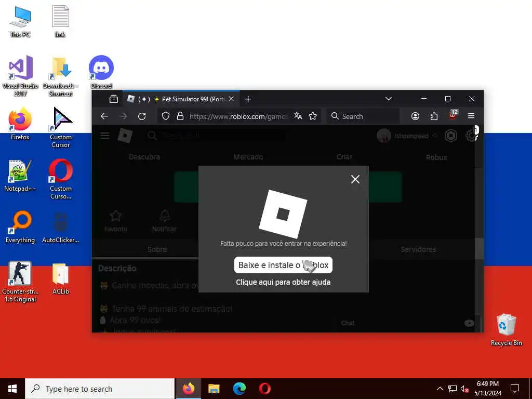Open the Firefox account icon

pyautogui.click(x=415, y=116)
